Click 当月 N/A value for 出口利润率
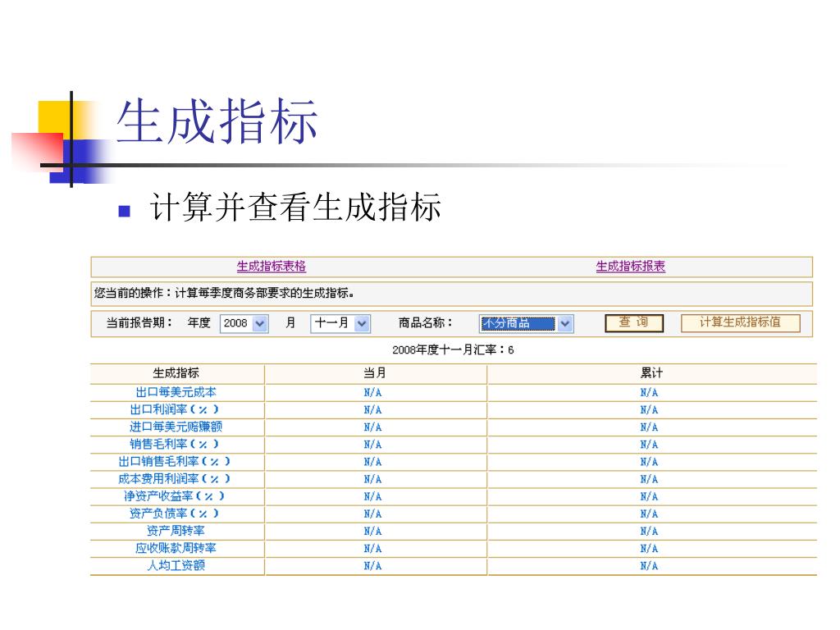Viewport: 840px width, 630px height. coord(373,410)
